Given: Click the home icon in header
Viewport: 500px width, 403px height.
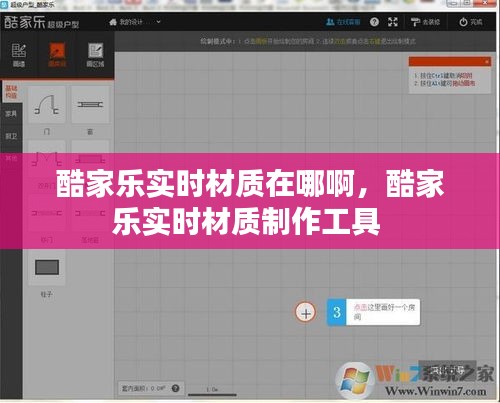Looking at the screenshot, I should coord(113,22).
